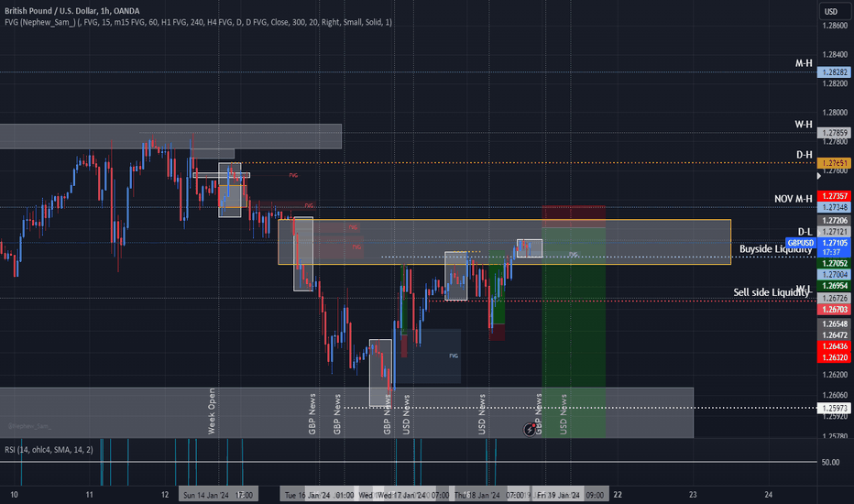Select the 1.27348 NOV M-H price label

pos(835,207)
